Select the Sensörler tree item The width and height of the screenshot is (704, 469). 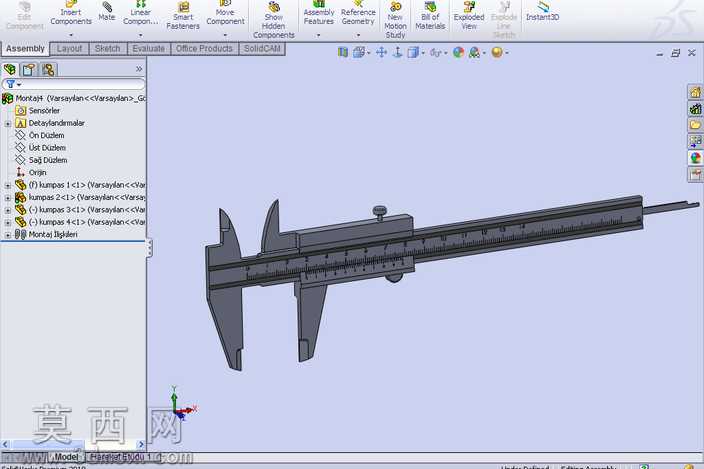click(38, 110)
